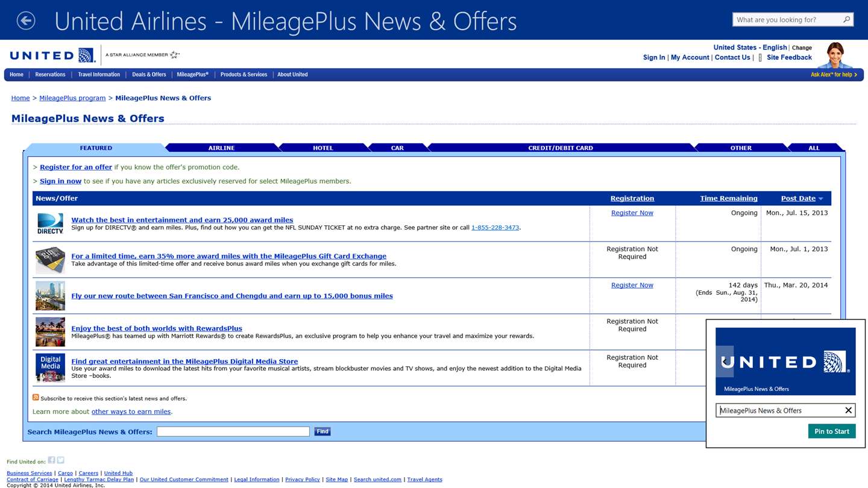Viewport: 868px width, 488px height.
Task: Click the site feedback icon beside Contact Us
Action: 760,58
